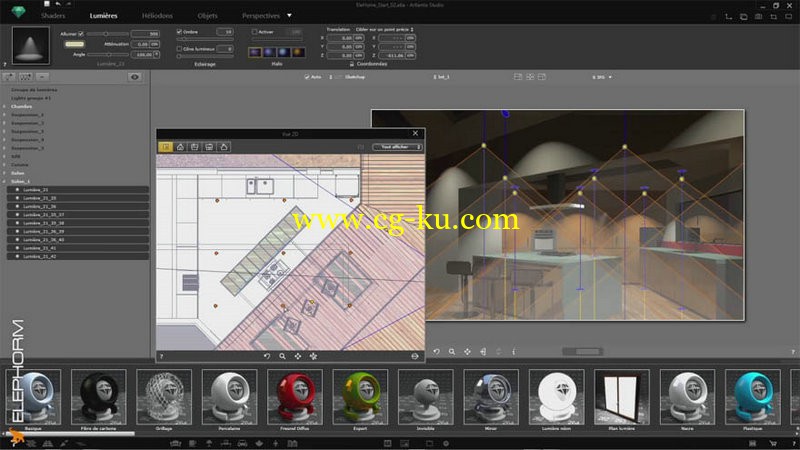Viewport: 800px width, 450px height.
Task: Open the dropdown arrow beside Perspectives
Action: pyautogui.click(x=289, y=15)
